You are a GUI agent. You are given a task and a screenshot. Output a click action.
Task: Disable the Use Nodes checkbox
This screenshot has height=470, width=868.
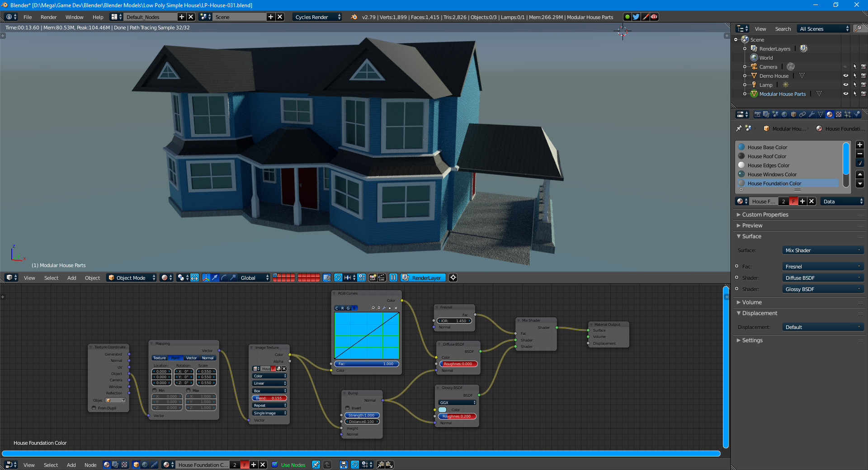click(274, 465)
